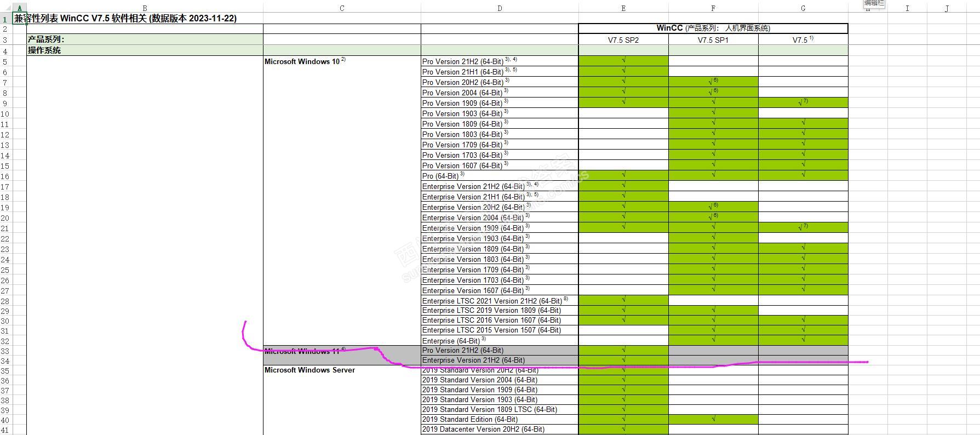The width and height of the screenshot is (980, 435).
Task: Select "2019 Standard Edition (64-Bit)" cell
Action: 500,419
